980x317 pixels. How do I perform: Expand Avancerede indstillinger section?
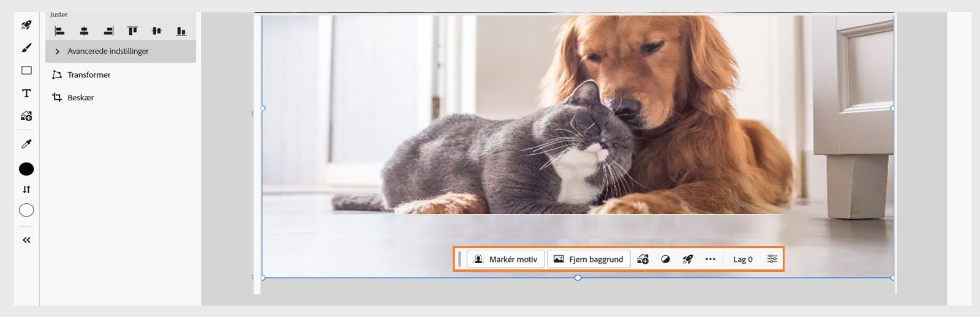(121, 51)
